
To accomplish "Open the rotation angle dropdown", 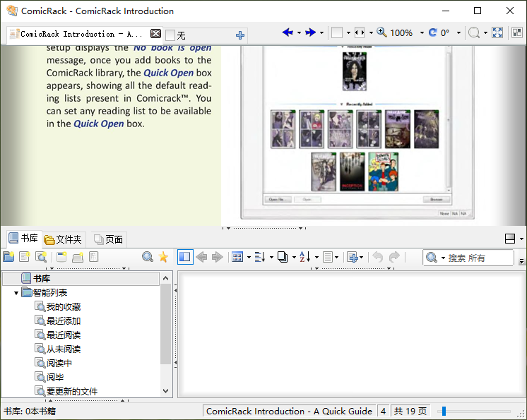I will (458, 33).
